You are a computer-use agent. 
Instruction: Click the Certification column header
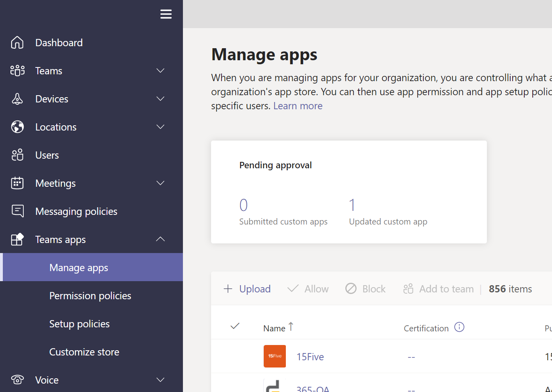click(426, 328)
